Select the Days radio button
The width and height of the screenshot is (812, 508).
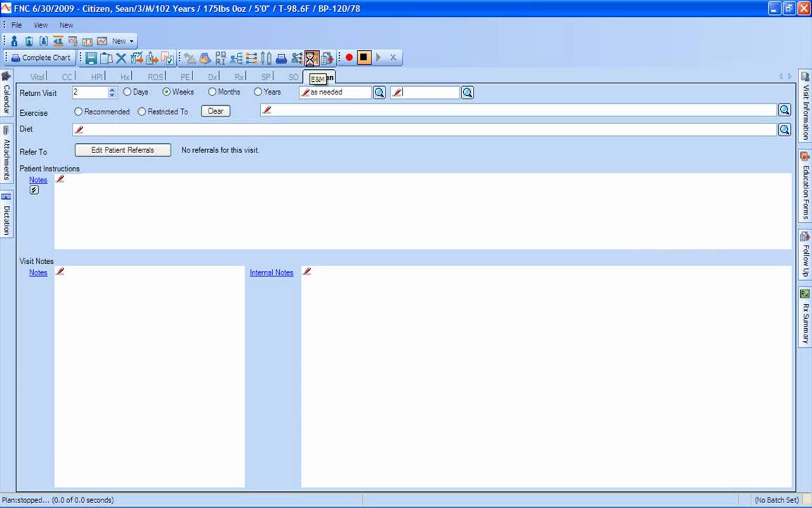(x=128, y=92)
